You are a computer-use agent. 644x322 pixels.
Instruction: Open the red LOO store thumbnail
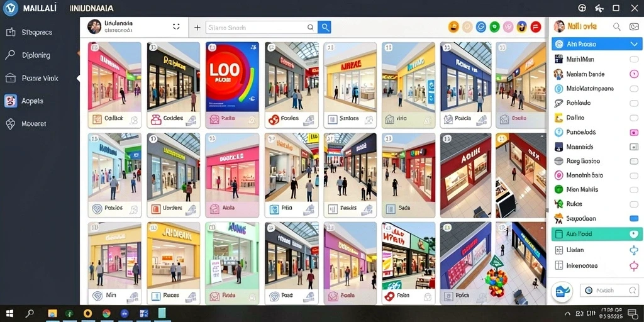click(x=232, y=77)
